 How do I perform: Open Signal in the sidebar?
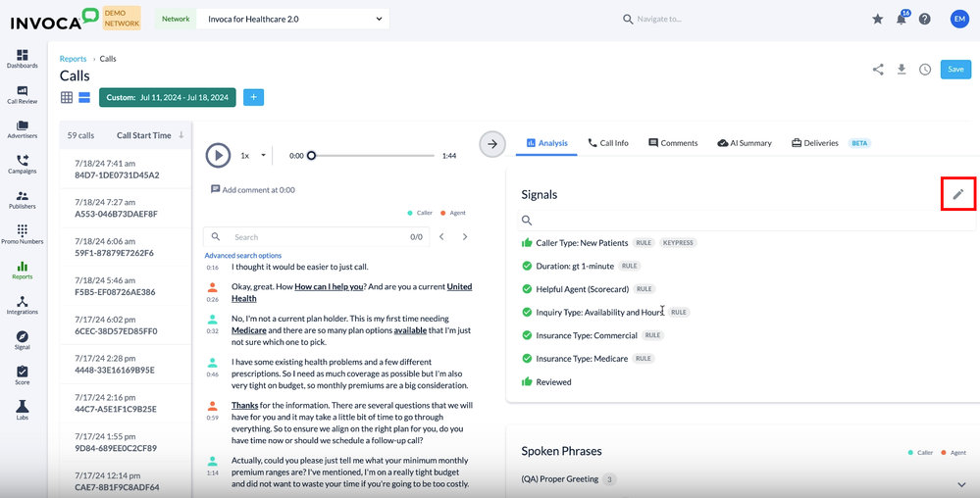point(23,340)
